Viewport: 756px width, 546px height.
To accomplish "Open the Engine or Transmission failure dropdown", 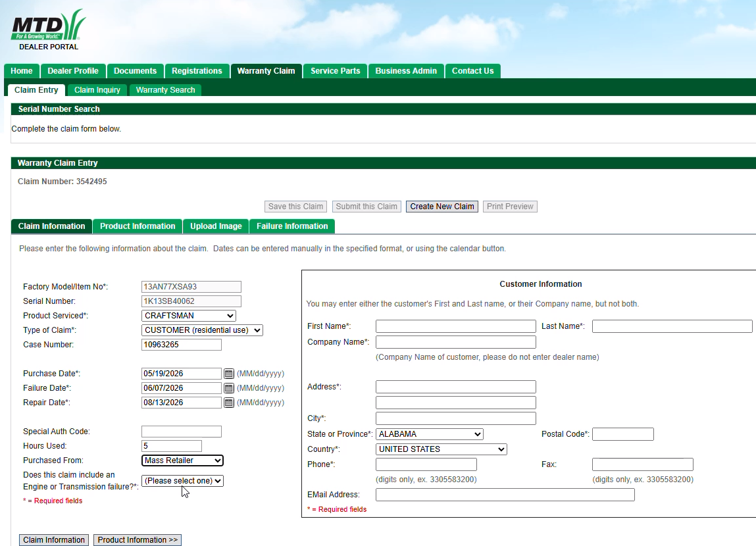I will click(182, 480).
